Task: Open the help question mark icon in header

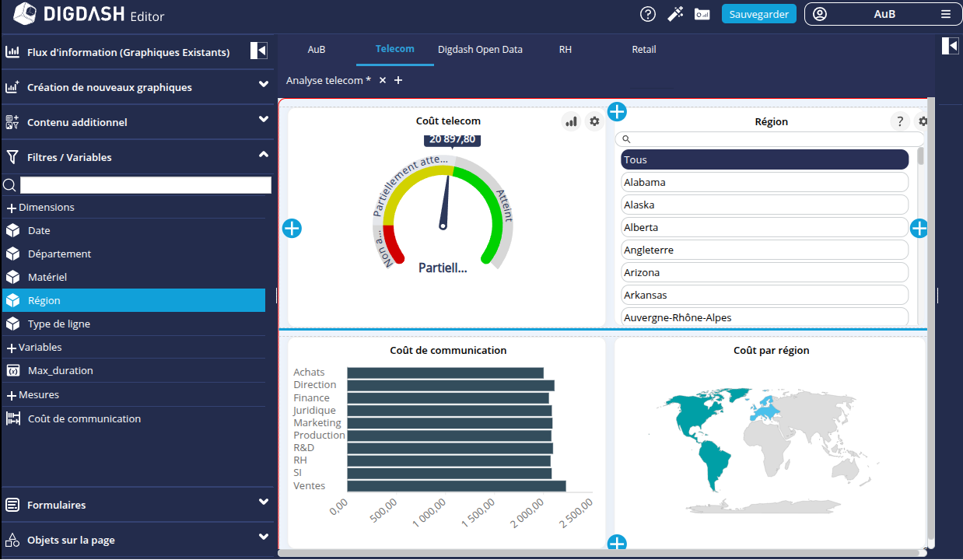Action: tap(648, 14)
